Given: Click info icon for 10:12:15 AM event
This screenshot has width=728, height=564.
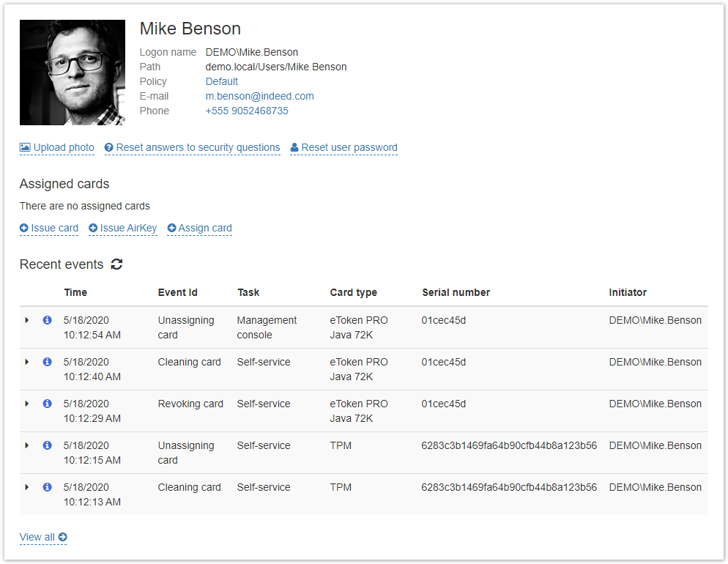Looking at the screenshot, I should click(x=48, y=445).
